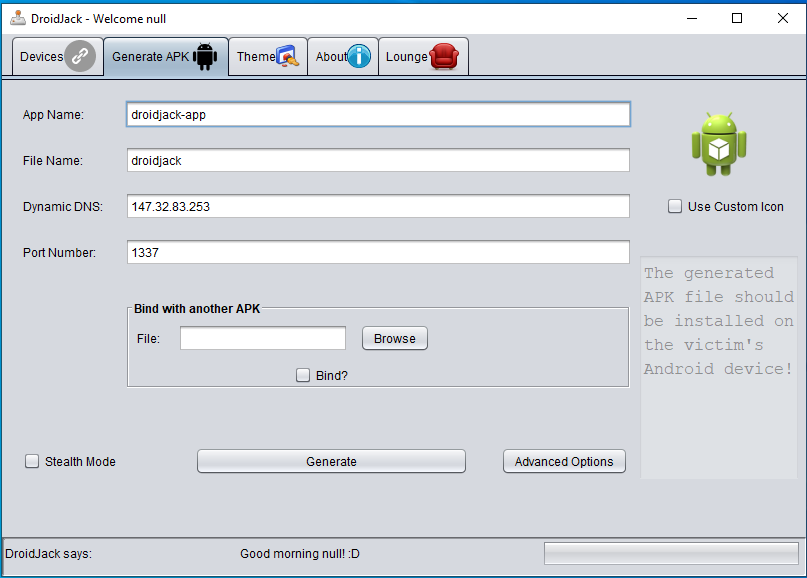This screenshot has width=807, height=578.
Task: Open the Lounge tab
Action: pos(423,57)
